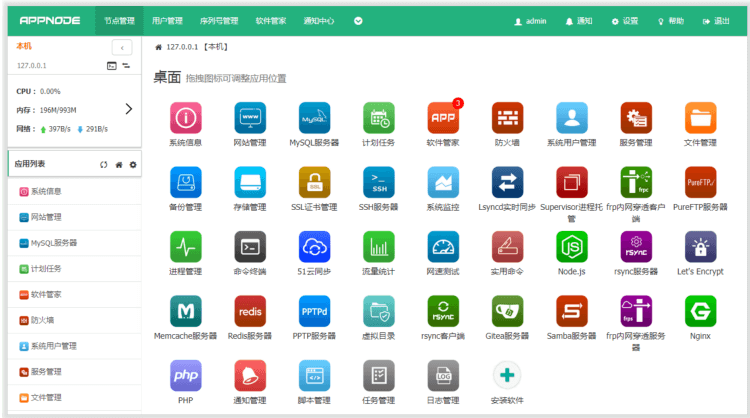Open the Supervisor进程托管 icon
This screenshot has height=418, width=750.
tap(572, 182)
